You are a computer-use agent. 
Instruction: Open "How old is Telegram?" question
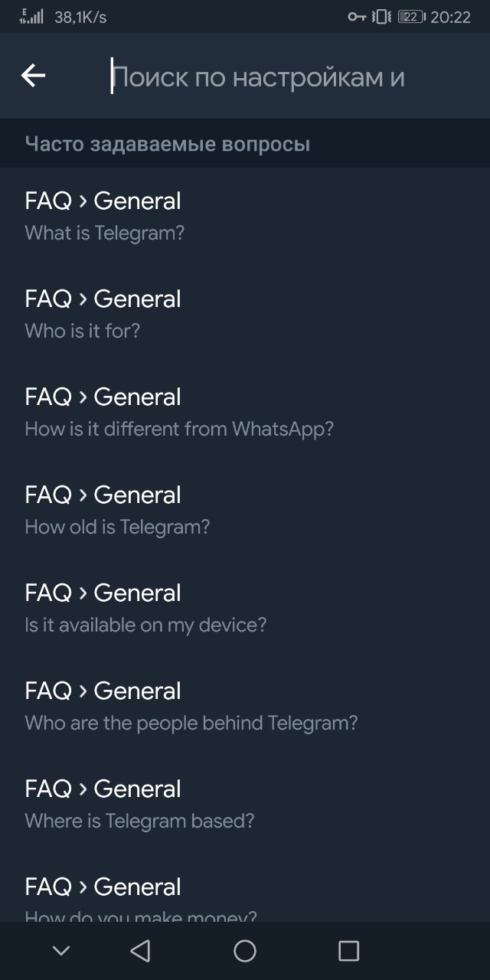[x=245, y=510]
